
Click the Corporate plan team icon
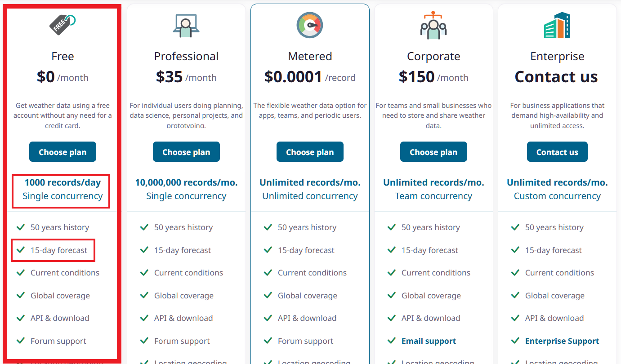tap(433, 25)
